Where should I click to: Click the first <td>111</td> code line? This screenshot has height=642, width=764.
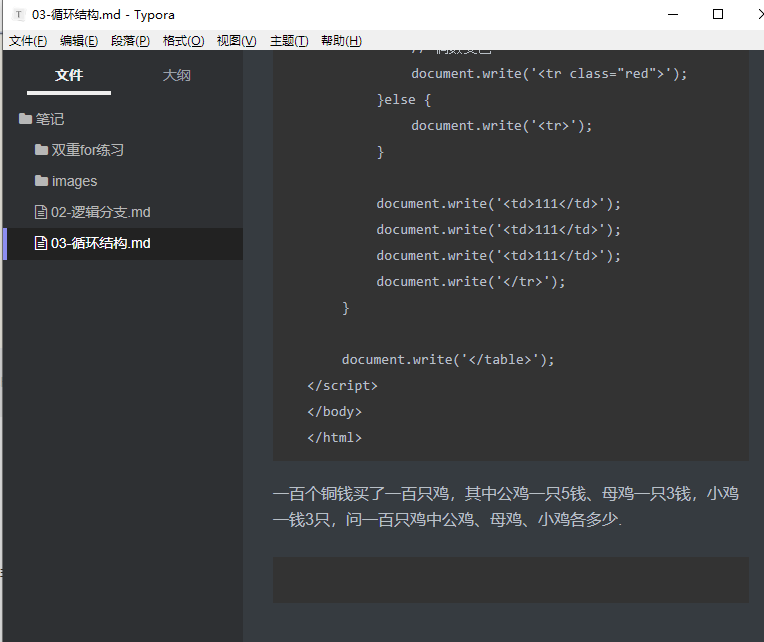(498, 204)
